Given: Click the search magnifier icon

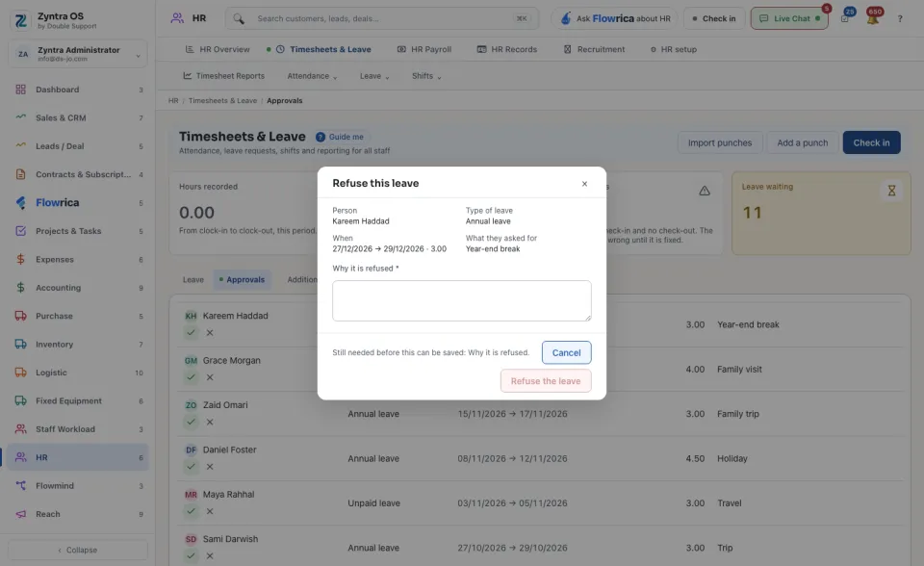Looking at the screenshot, I should (239, 19).
